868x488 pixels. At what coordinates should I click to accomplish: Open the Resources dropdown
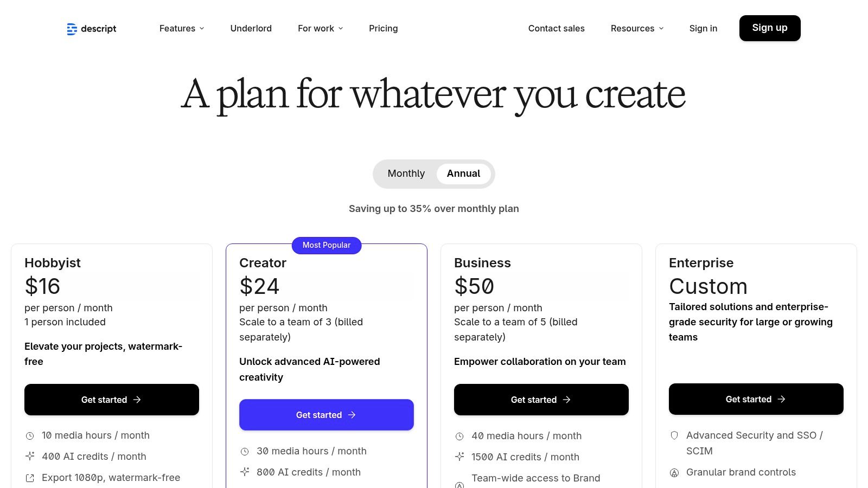coord(636,28)
